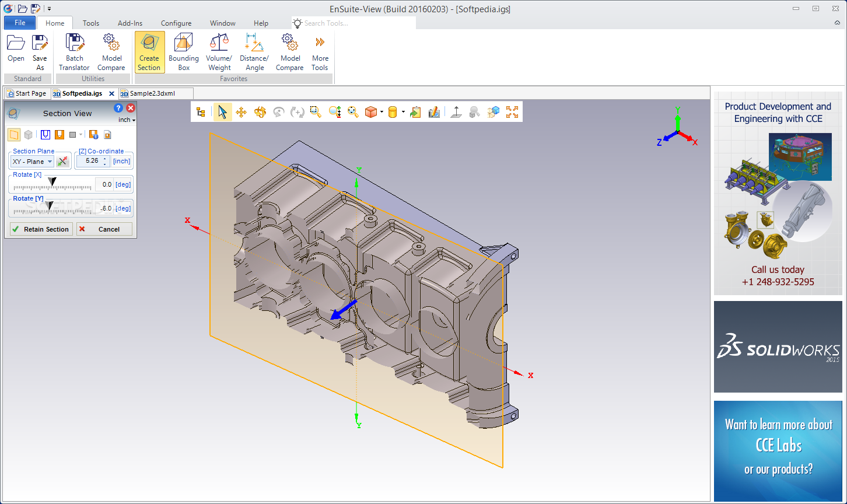Open the Window ribbon tab
The width and height of the screenshot is (847, 504).
coord(223,23)
